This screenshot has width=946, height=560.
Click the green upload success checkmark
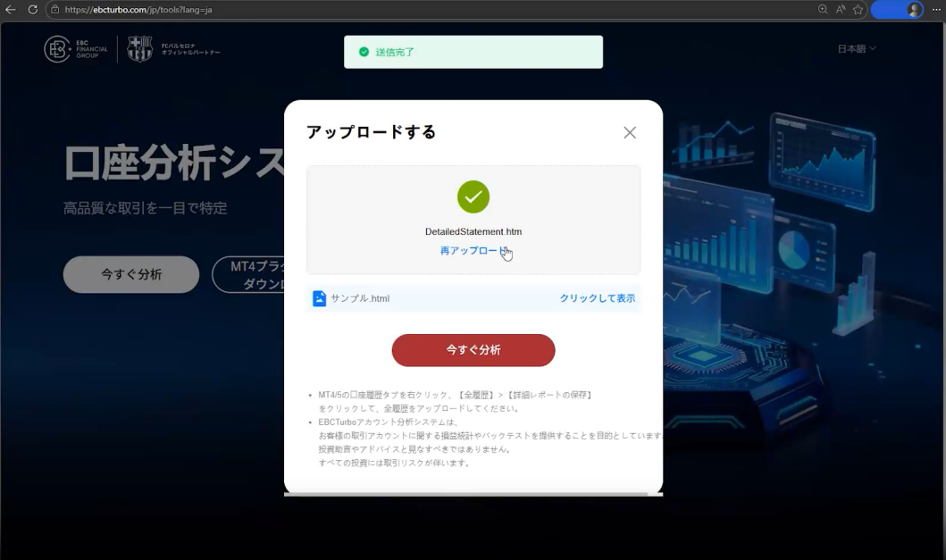pyautogui.click(x=473, y=196)
